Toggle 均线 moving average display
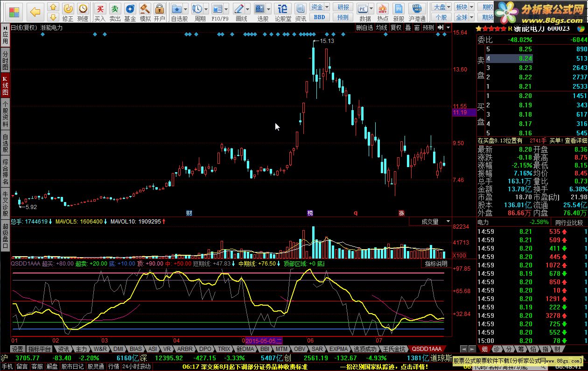 [382, 28]
